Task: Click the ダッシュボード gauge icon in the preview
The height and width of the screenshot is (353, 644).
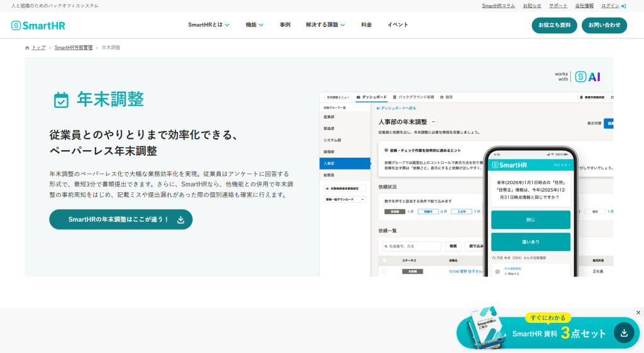Action: (x=358, y=97)
